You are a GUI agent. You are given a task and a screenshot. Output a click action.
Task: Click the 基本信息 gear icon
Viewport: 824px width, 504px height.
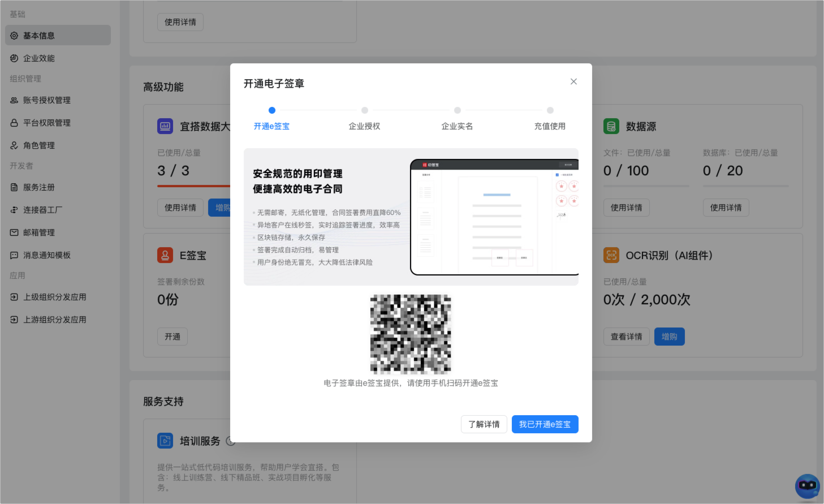tap(14, 35)
